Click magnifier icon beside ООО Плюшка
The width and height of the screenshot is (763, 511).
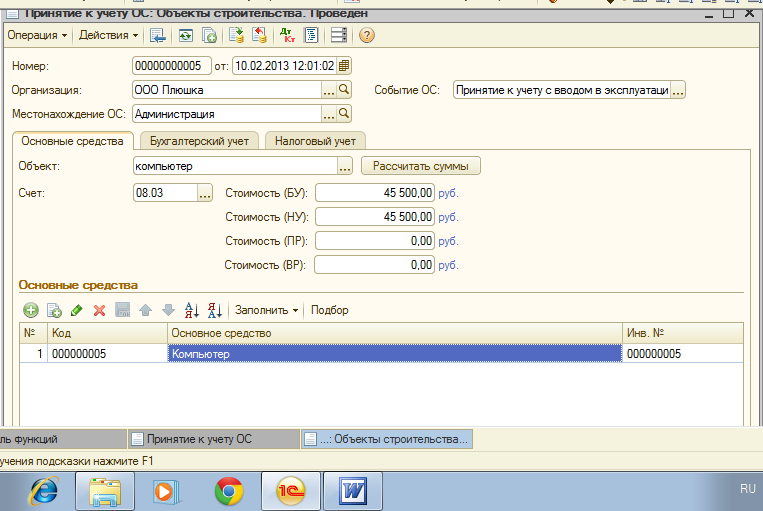pos(344,90)
